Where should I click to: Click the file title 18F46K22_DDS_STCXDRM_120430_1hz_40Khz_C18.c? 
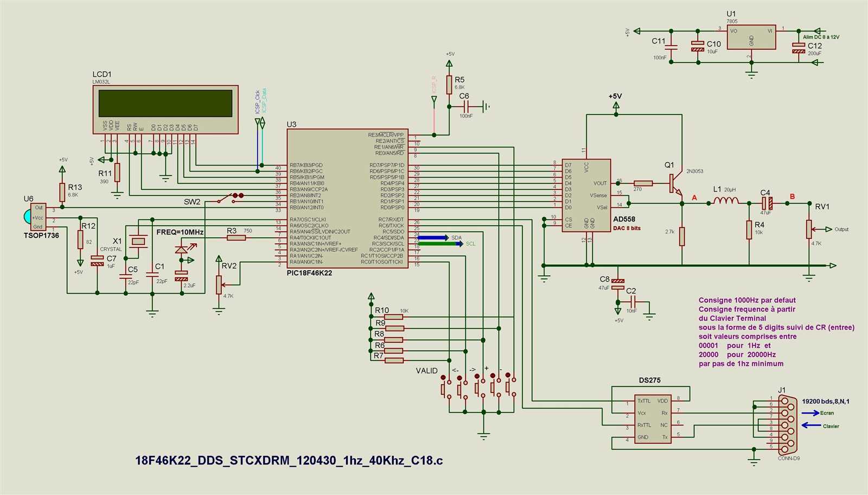click(x=289, y=461)
